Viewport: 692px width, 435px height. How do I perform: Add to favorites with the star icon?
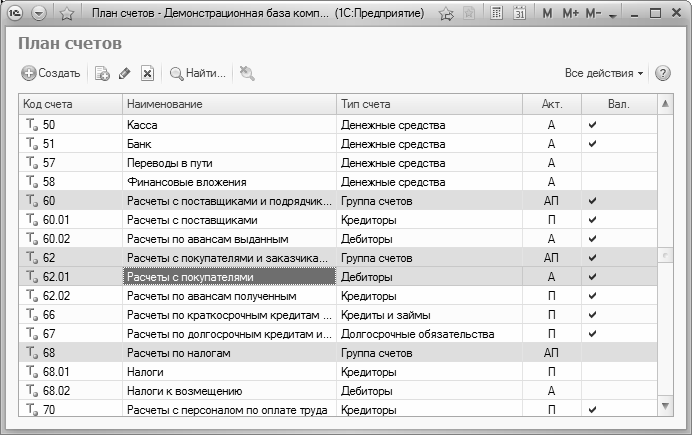(x=67, y=14)
